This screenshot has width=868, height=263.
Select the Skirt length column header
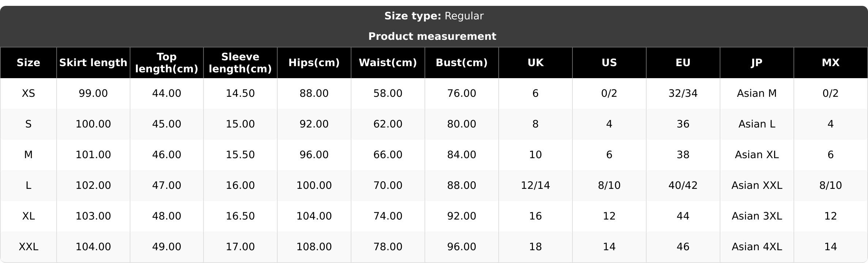(x=93, y=63)
